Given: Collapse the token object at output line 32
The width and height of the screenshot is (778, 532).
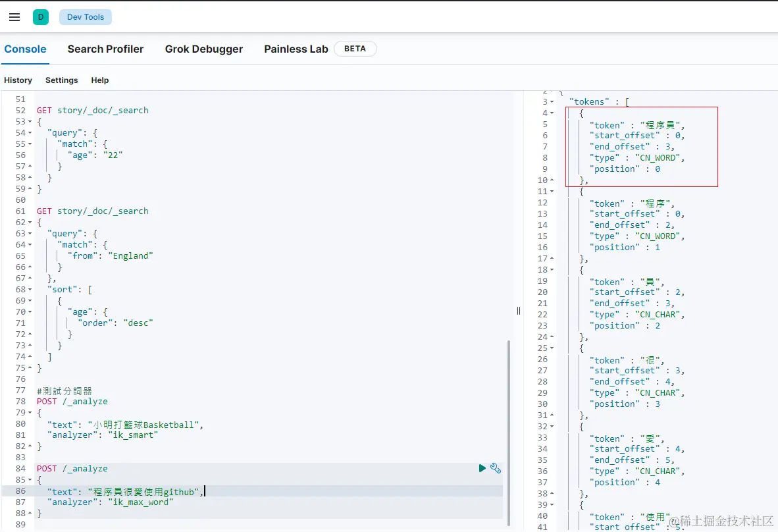Looking at the screenshot, I should (x=552, y=427).
